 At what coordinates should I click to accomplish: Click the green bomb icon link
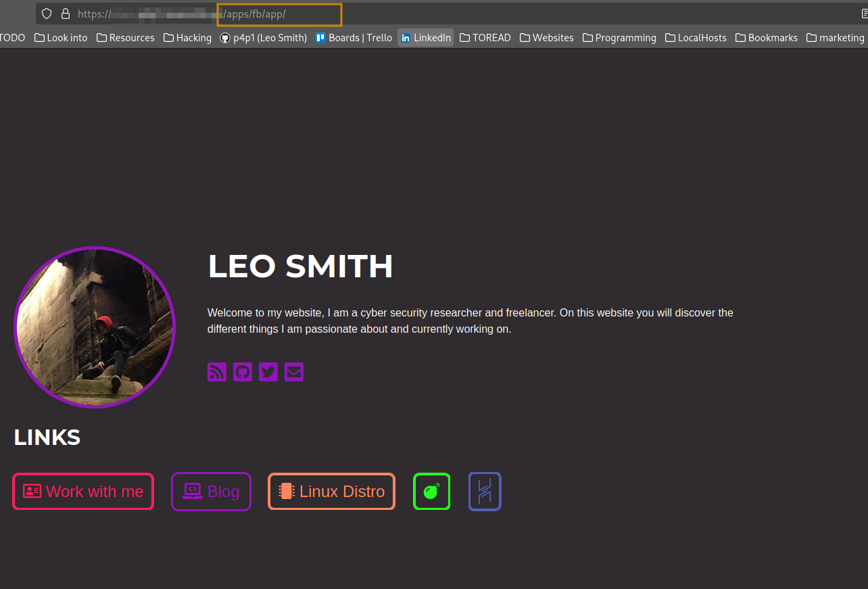click(431, 492)
